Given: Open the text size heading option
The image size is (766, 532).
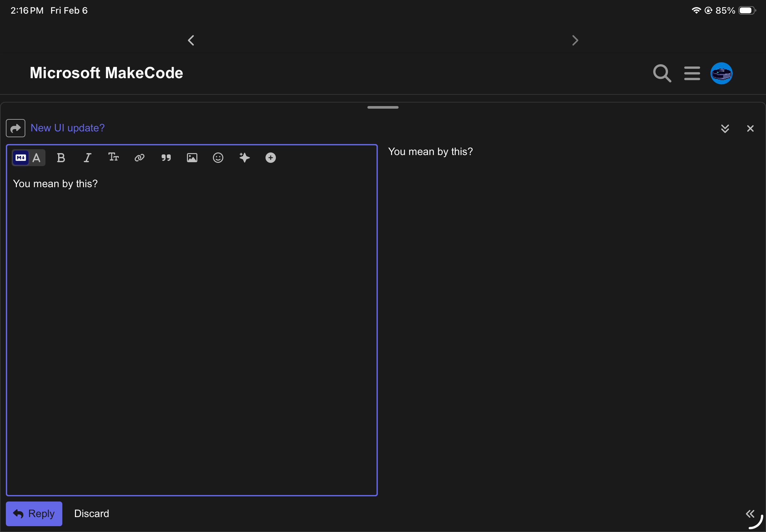Looking at the screenshot, I should point(113,157).
